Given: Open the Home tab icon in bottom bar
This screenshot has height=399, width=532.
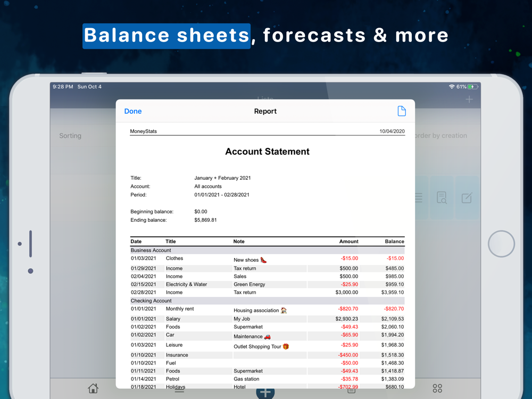Looking at the screenshot, I should tap(93, 388).
